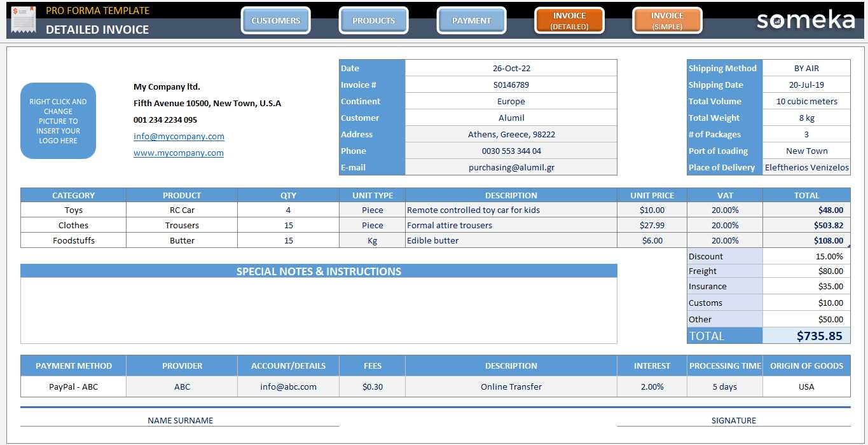Go to the PAYMENT sheet button
Viewport: 868px width, 445px height.
click(x=472, y=20)
